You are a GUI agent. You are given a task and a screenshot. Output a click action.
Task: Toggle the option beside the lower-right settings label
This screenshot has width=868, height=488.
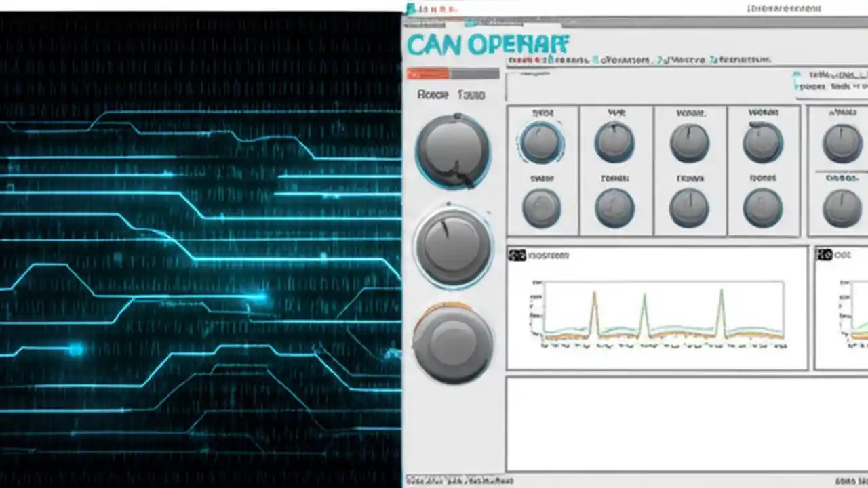796,87
